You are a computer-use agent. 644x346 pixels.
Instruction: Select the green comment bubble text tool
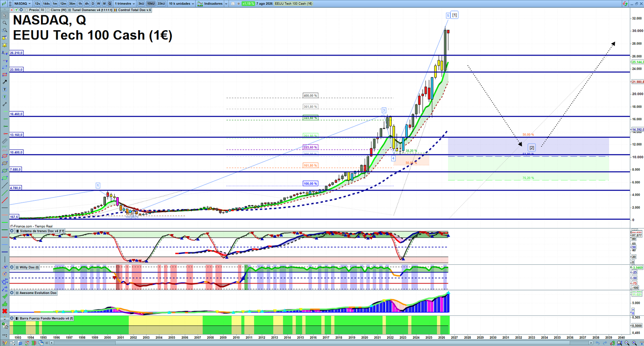coord(4,97)
